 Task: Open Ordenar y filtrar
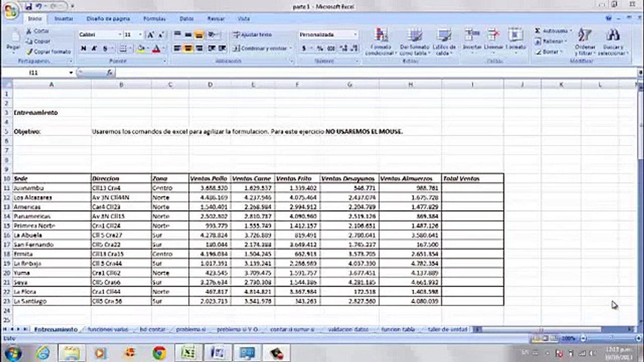coord(585,41)
